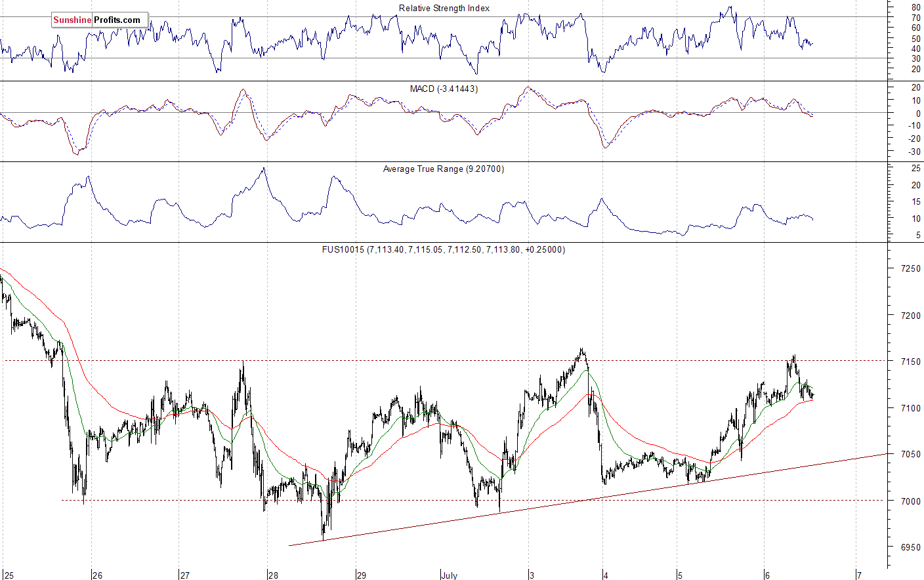924x580 pixels.
Task: Select the 7000 price axis label
Action: [910, 501]
